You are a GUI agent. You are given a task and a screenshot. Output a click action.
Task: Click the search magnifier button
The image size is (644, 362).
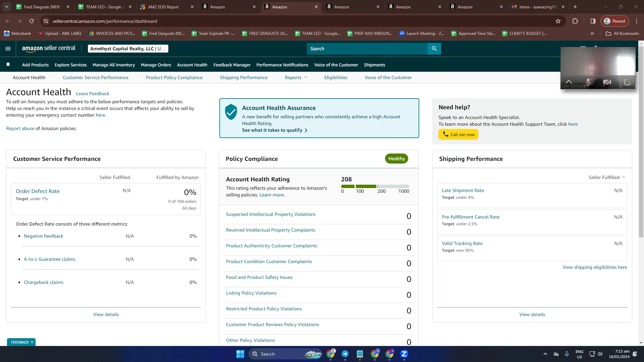point(434,49)
